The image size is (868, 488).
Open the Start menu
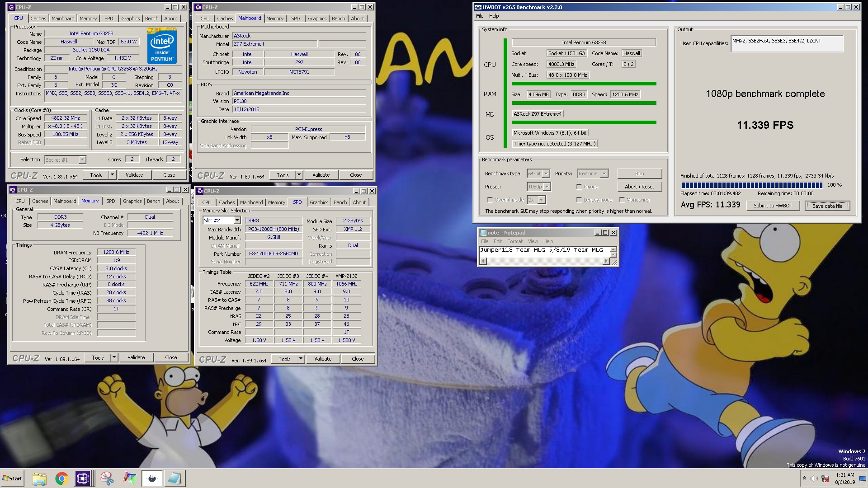(x=12, y=479)
